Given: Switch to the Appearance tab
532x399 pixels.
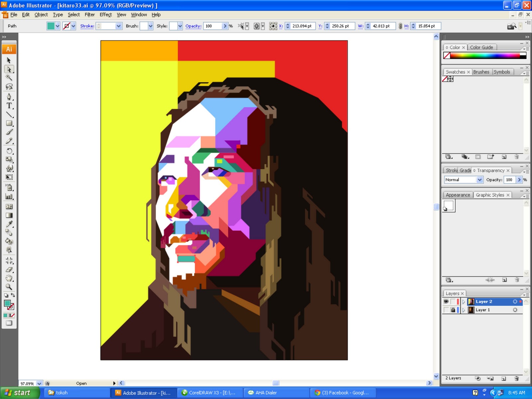Looking at the screenshot, I should coord(458,195).
